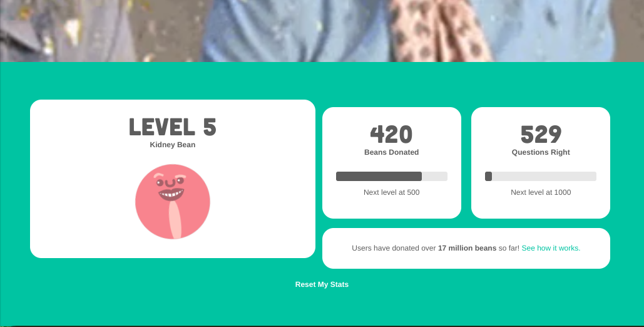
Task: Click the Beans Donated progress bar
Action: tap(391, 177)
